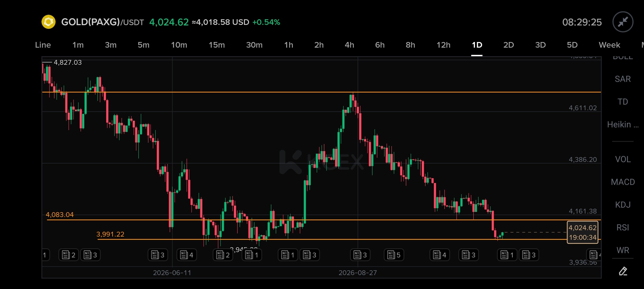
Task: Select the 4h timeframe
Action: [349, 45]
